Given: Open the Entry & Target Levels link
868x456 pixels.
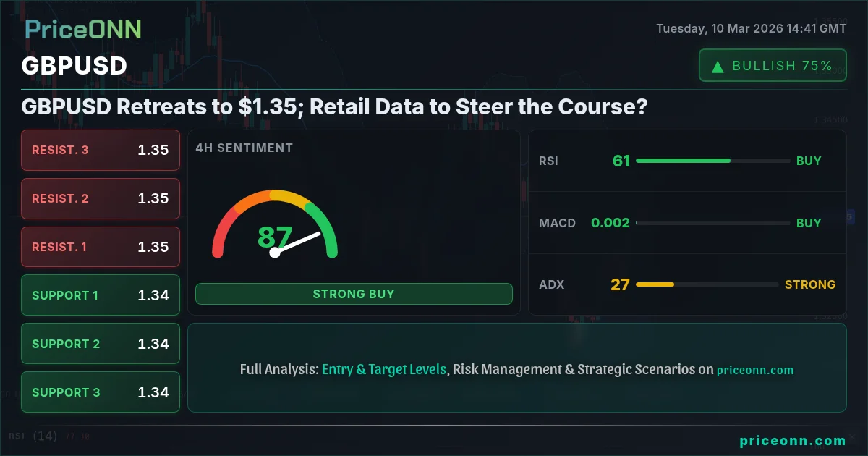Looking at the screenshot, I should [x=384, y=369].
